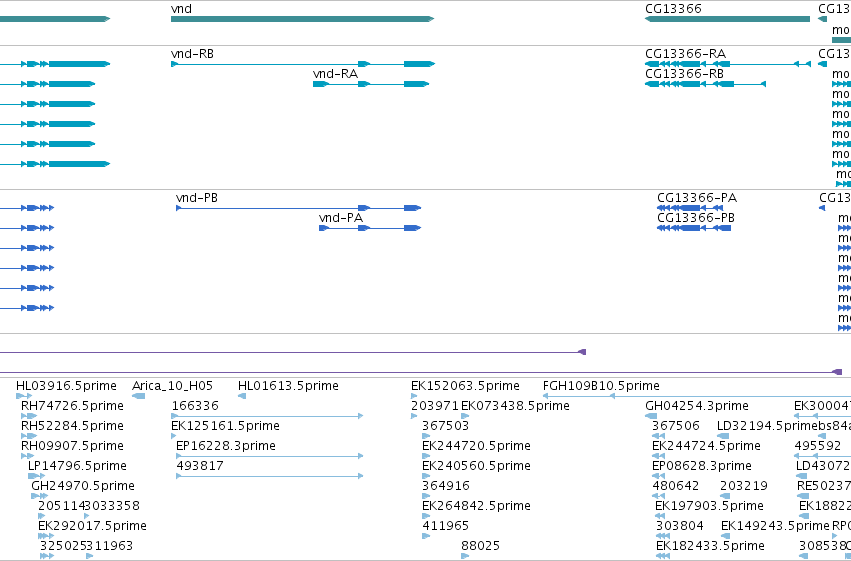Click the EK125161.5prime label
Image resolution: width=851 pixels, height=561 pixels.
pos(225,426)
